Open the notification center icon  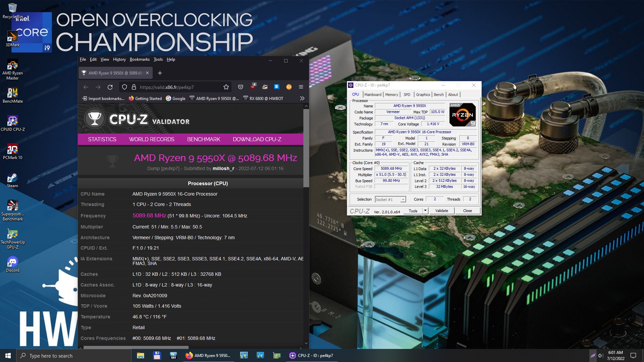(x=633, y=356)
